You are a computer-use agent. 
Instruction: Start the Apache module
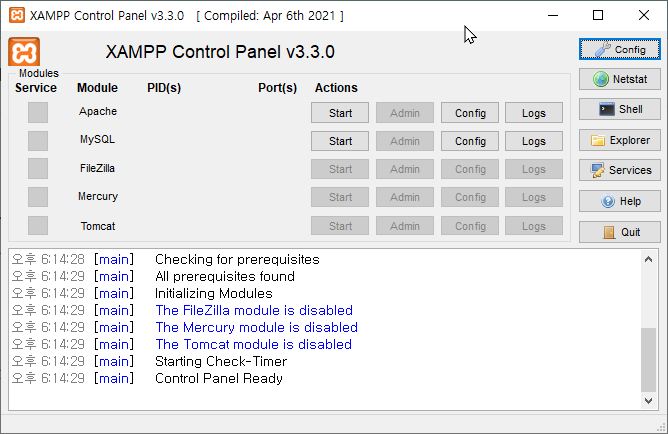(x=340, y=113)
